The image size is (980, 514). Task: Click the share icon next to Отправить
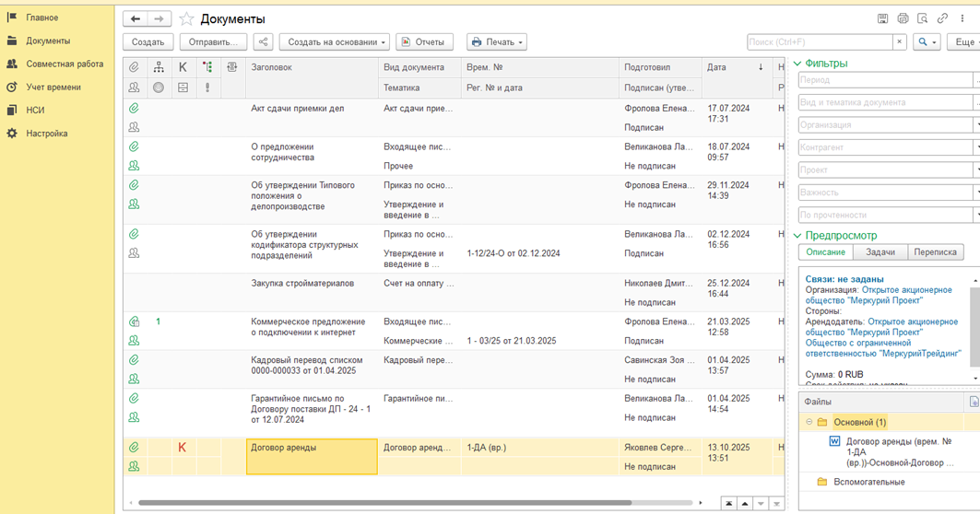263,41
